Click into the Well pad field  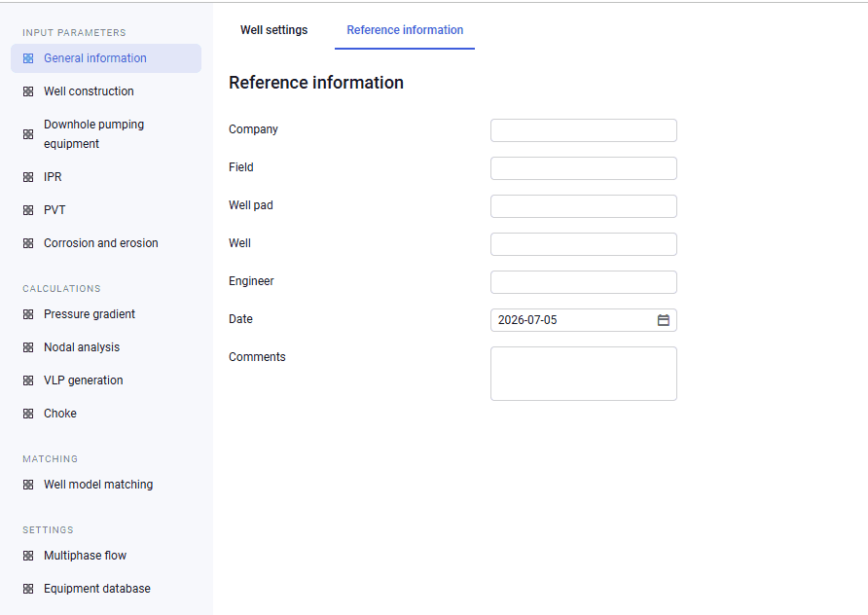[584, 206]
